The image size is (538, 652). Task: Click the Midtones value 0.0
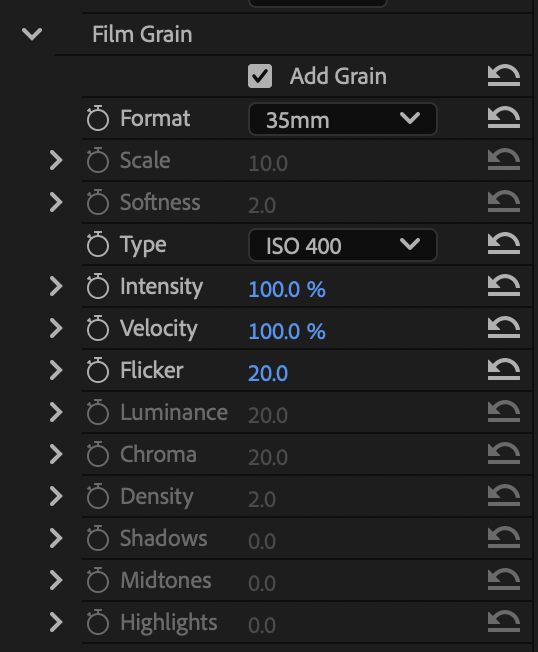[262, 583]
